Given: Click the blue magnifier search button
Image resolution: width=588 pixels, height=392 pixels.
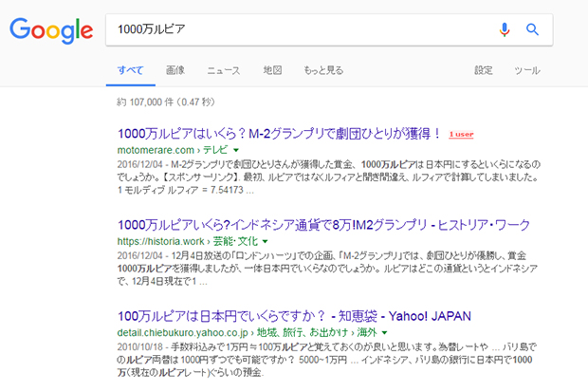Looking at the screenshot, I should pyautogui.click(x=532, y=29).
